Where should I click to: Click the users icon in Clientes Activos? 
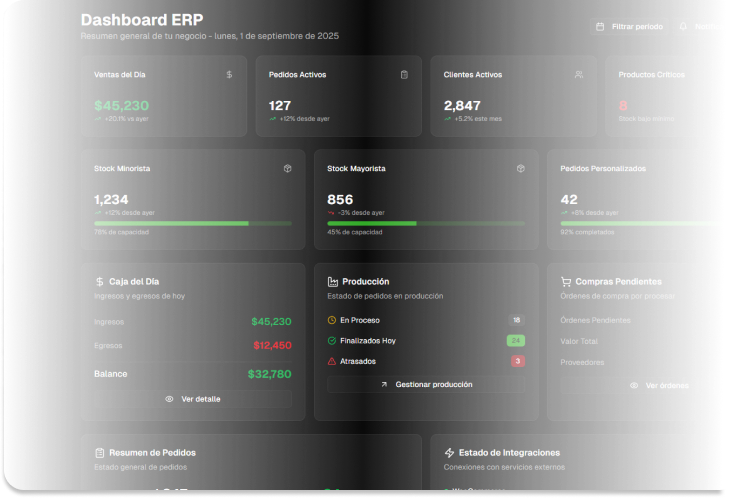point(579,74)
